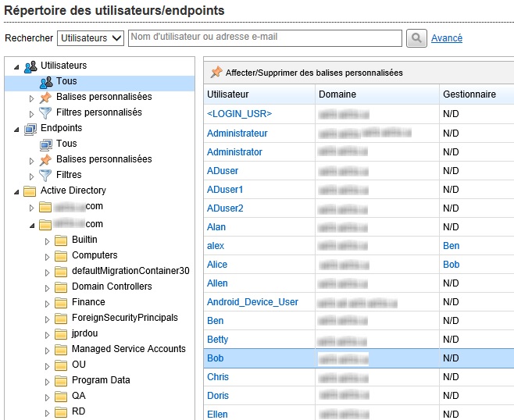
Task: Click Affecter/Supprimer des balises personnalisées button
Action: (314, 73)
